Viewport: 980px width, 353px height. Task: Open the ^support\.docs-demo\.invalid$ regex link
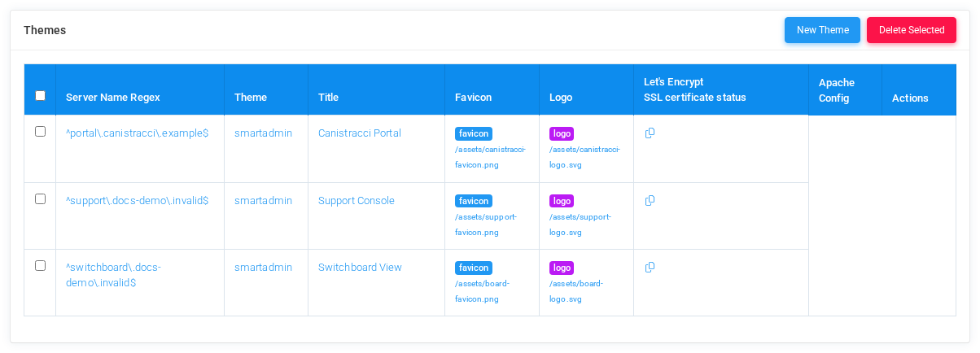pyautogui.click(x=137, y=201)
